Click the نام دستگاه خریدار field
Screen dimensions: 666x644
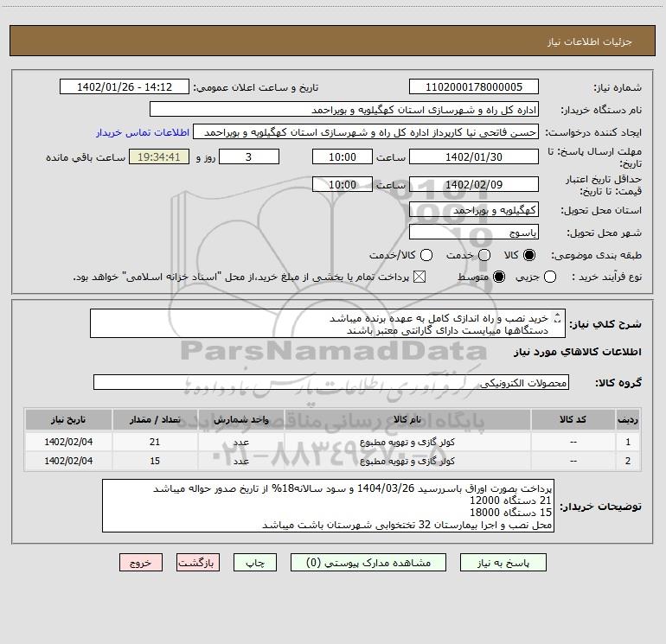[344, 110]
